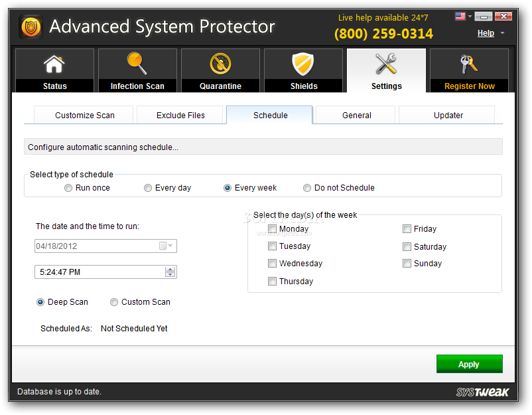Go to the Infection Scan label
The height and width of the screenshot is (415, 532).
(137, 86)
